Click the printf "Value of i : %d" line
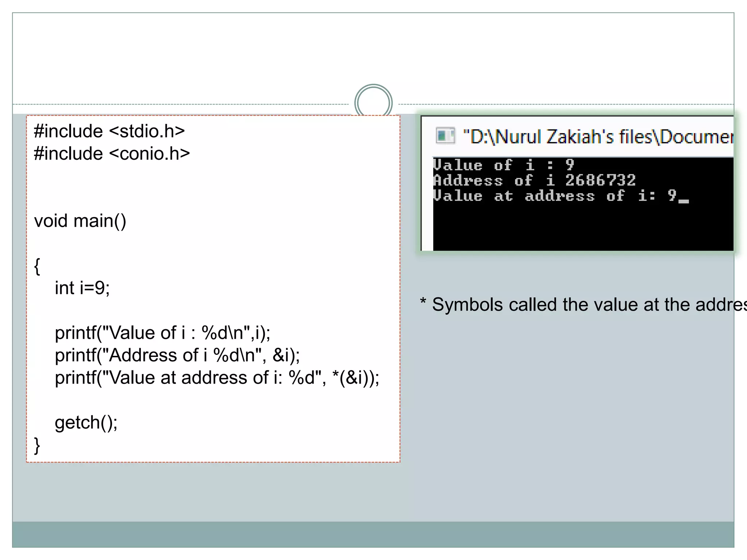 (x=163, y=333)
